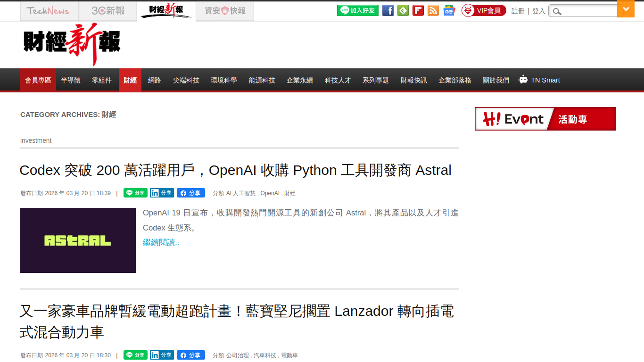Select the 財經新報 site tab
The height and width of the screenshot is (362, 644).
166,11
